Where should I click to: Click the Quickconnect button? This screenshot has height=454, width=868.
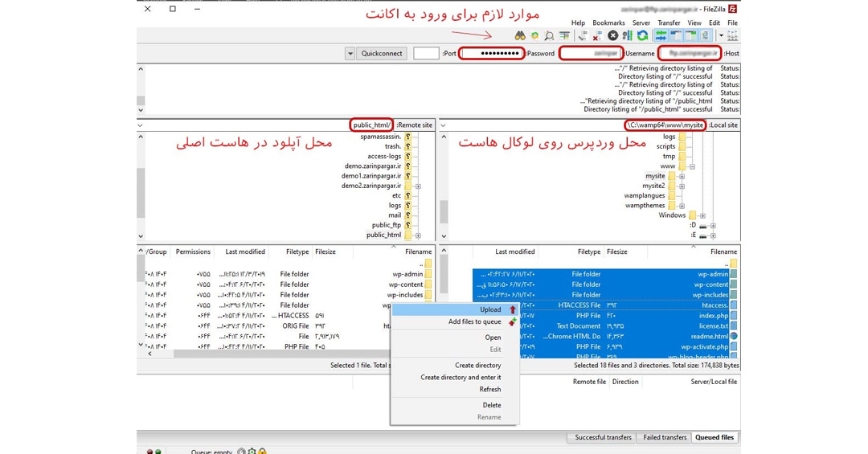coord(382,54)
